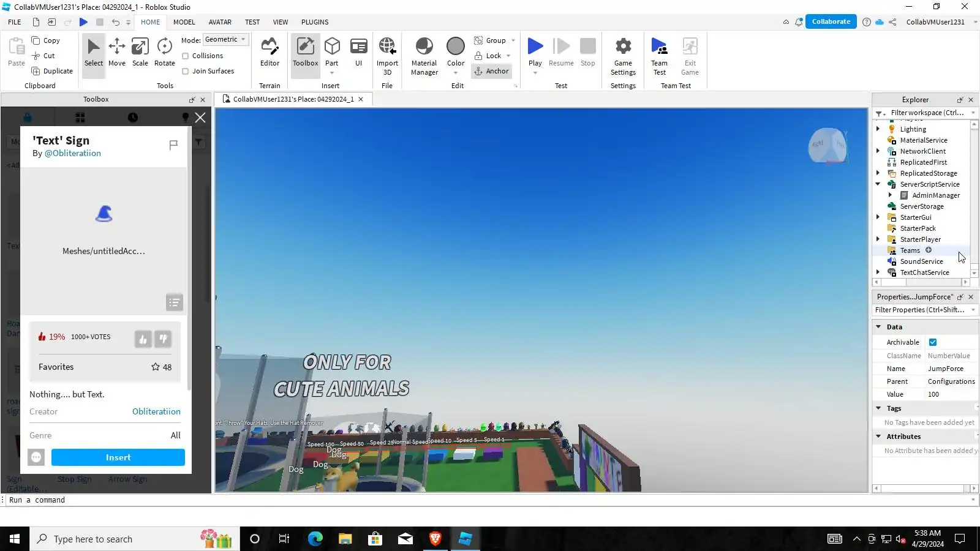The image size is (980, 551).
Task: Open the FILE menu
Action: (15, 22)
